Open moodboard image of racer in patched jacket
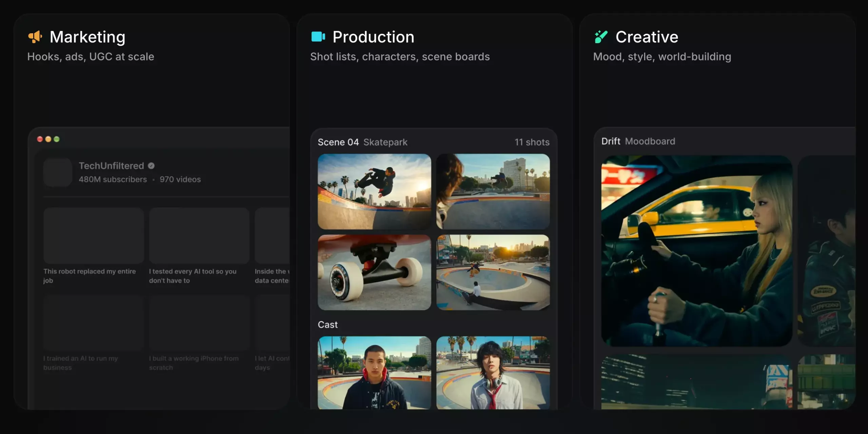Screen dimensions: 868x434 coord(827,251)
